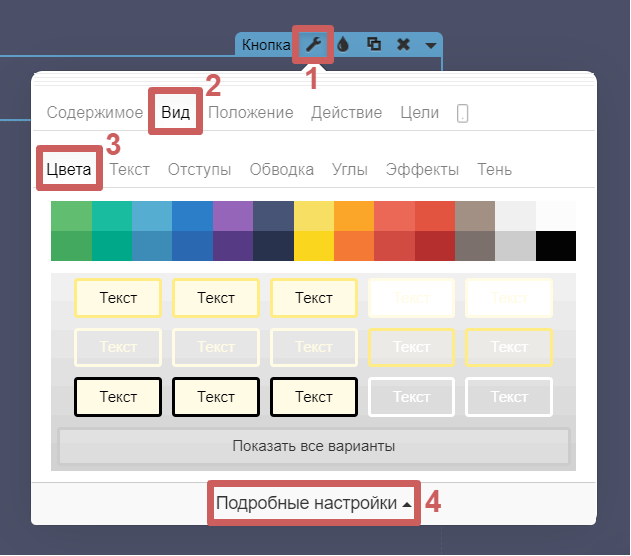Select the Действие tab
The height and width of the screenshot is (556, 631).
click(x=346, y=112)
